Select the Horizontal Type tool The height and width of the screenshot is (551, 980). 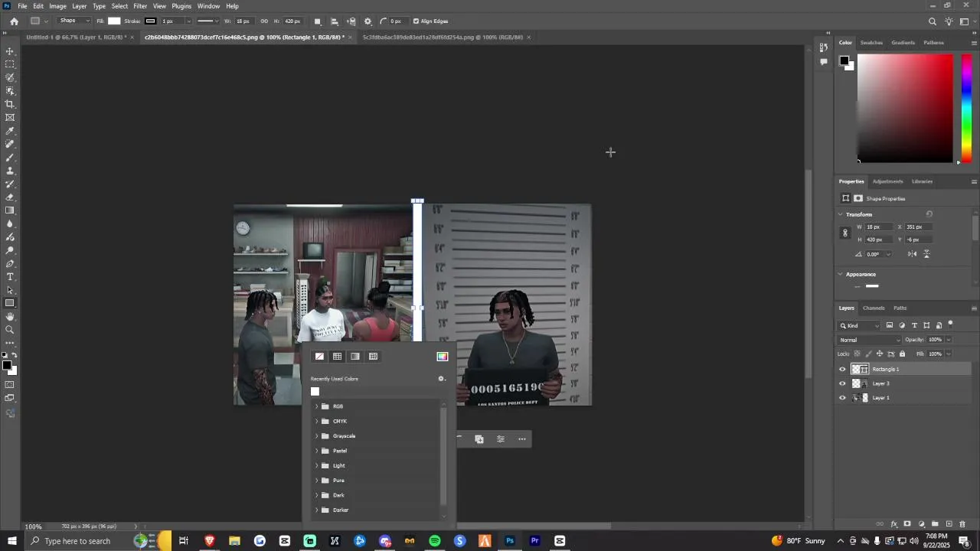coord(10,277)
